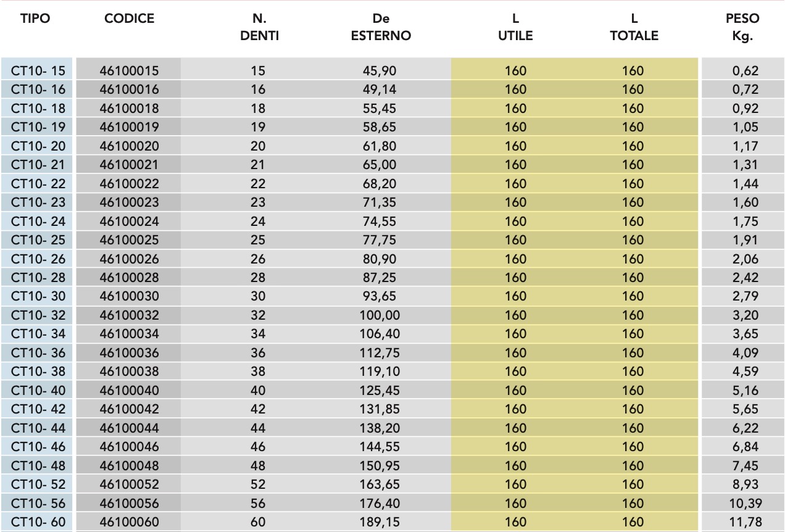Click the N. DENTI column header

(x=259, y=27)
